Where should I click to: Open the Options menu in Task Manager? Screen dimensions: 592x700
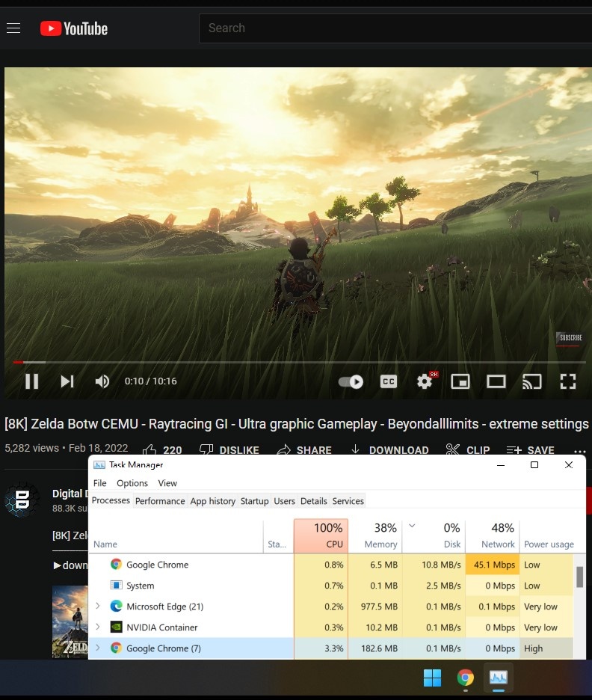[132, 483]
